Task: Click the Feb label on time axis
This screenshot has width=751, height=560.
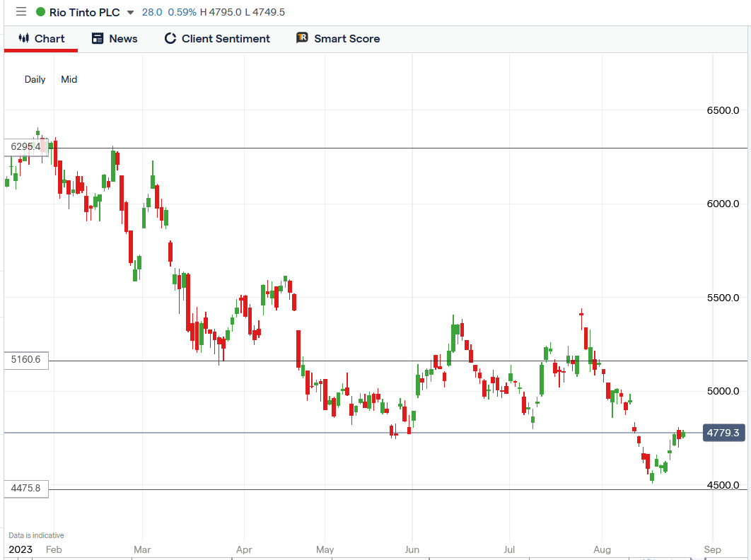Action: pos(54,549)
